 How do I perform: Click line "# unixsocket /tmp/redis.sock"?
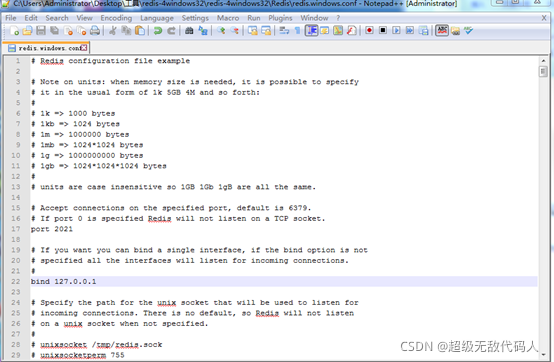click(96, 344)
